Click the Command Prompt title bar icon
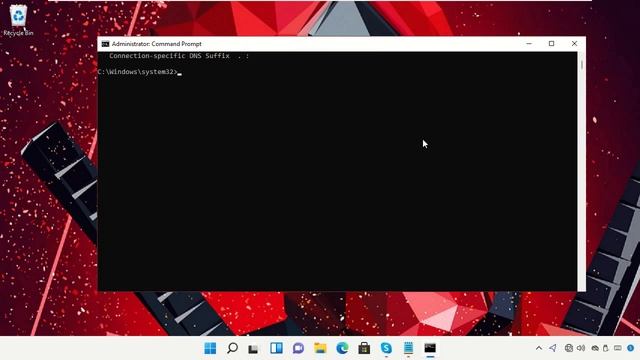Image resolution: width=640 pixels, height=360 pixels. [105, 44]
